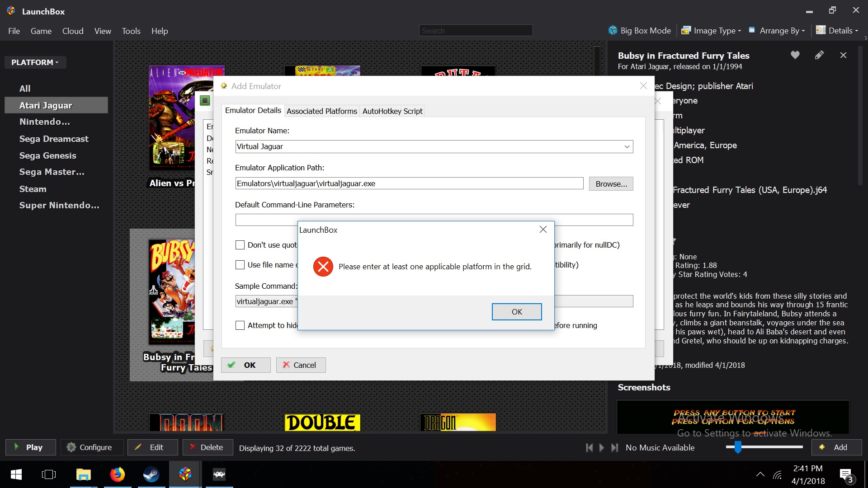
Task: Select the Atari Jaguar platform
Action: (56, 105)
